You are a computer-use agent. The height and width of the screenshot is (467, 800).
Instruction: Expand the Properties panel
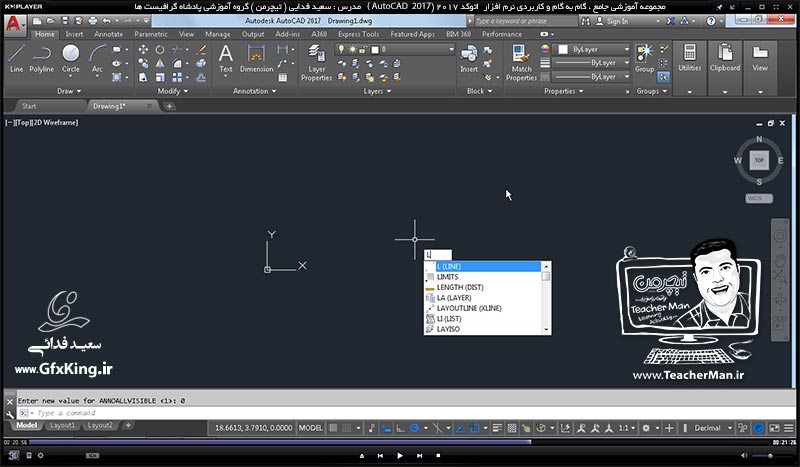point(563,91)
